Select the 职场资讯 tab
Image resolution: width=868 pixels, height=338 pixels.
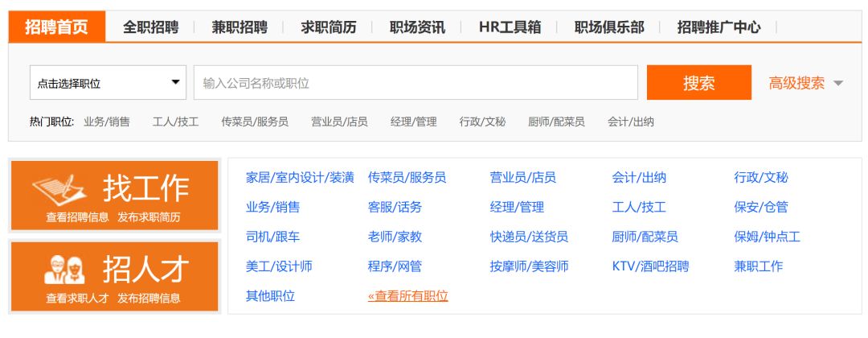[417, 27]
